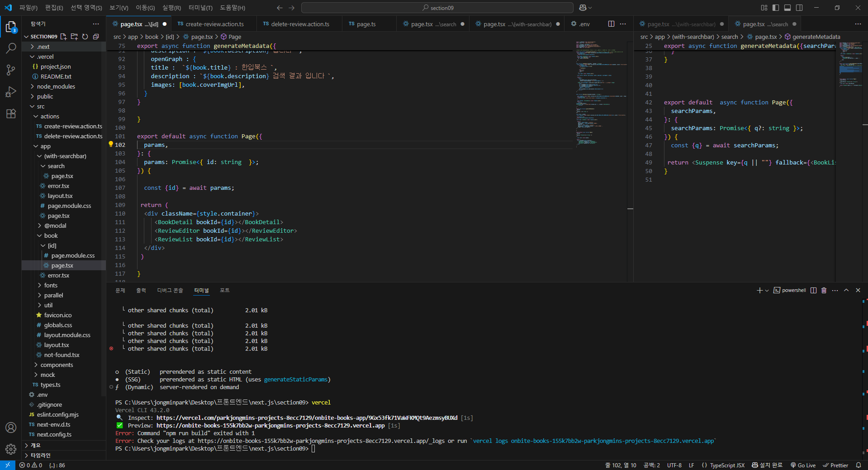The height and width of the screenshot is (470, 868).
Task: Split the terminal panel
Action: tap(813, 290)
